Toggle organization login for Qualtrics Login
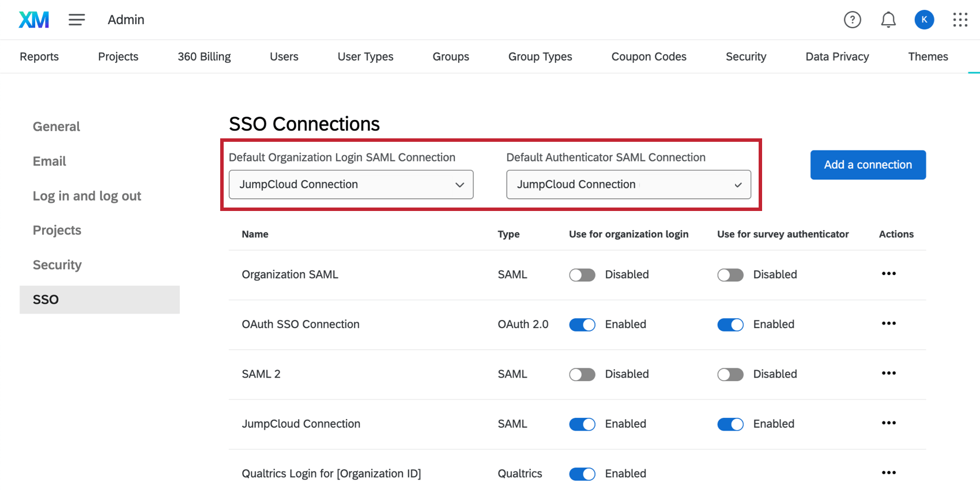This screenshot has height=490, width=980. (x=582, y=474)
